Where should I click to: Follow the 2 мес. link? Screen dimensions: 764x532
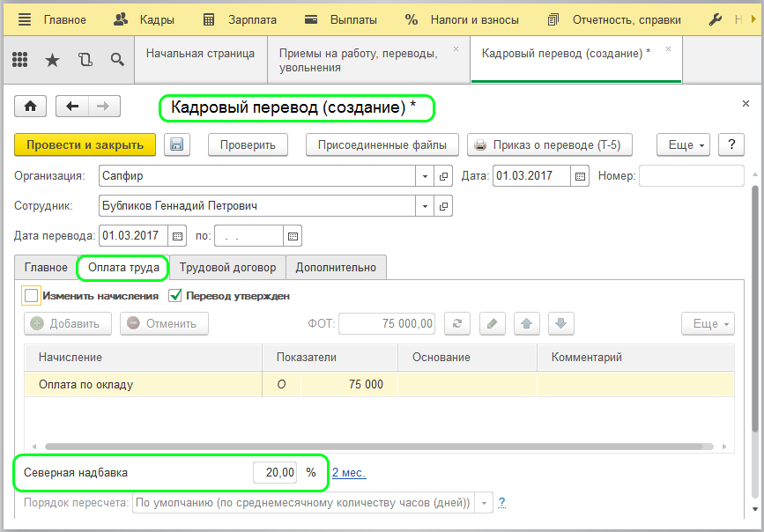tap(349, 473)
